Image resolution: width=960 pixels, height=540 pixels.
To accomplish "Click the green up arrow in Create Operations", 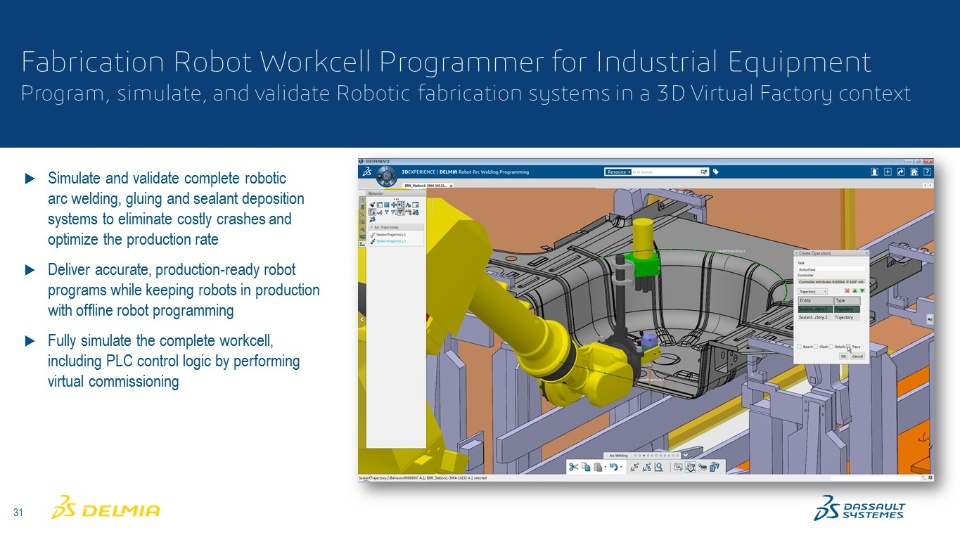I will tap(855, 291).
